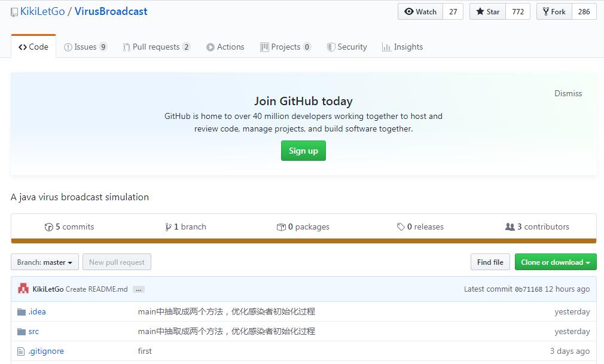Click "12 hours ago" commit time
The width and height of the screenshot is (604, 364).
pos(567,289)
